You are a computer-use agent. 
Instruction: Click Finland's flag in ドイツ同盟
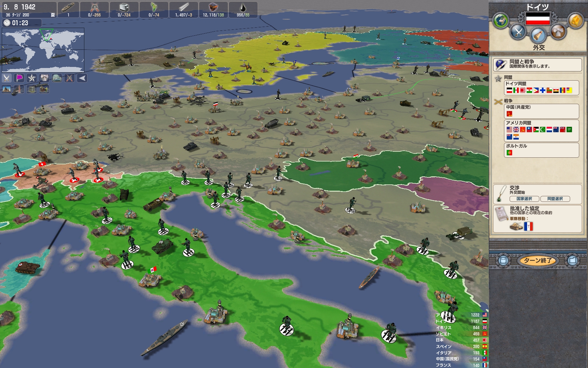coord(542,90)
